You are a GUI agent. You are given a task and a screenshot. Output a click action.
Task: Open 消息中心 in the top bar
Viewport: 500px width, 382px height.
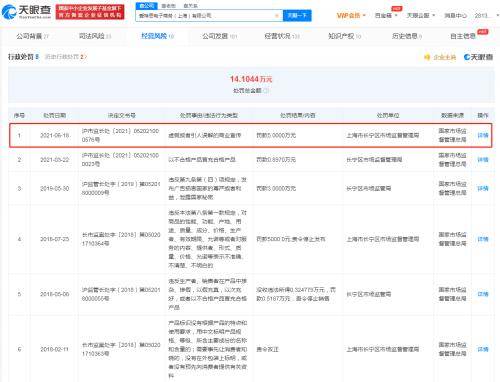pyautogui.click(x=455, y=15)
